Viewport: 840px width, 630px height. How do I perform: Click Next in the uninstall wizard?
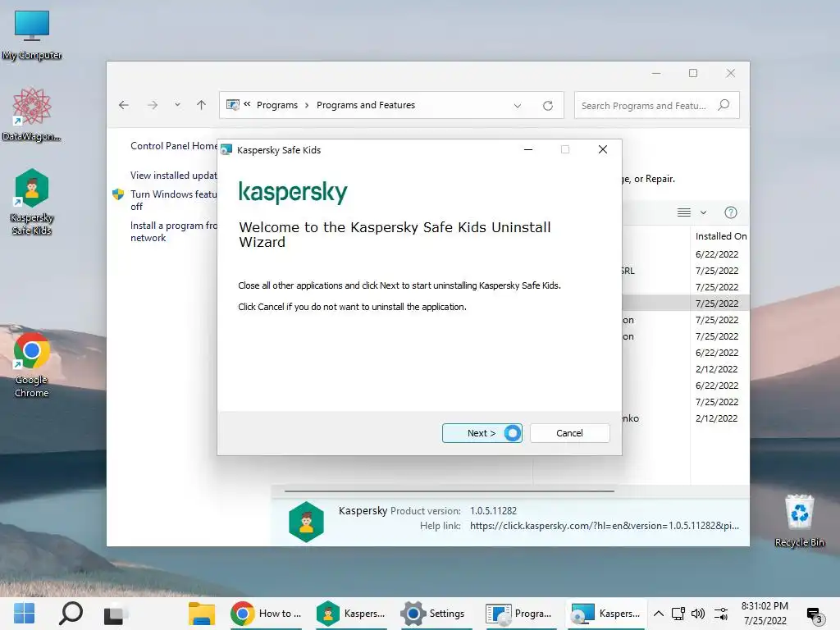[x=482, y=433]
